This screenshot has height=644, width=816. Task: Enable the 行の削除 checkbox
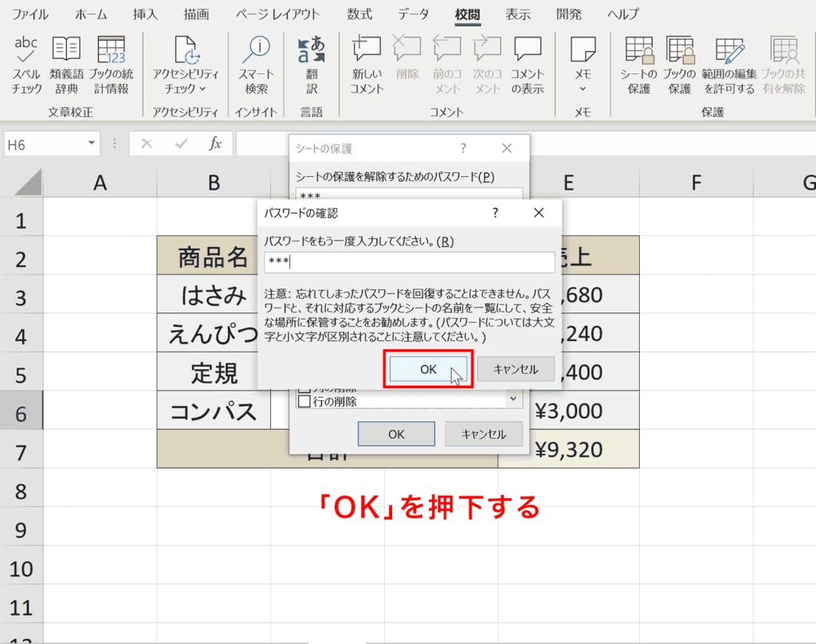(x=304, y=402)
